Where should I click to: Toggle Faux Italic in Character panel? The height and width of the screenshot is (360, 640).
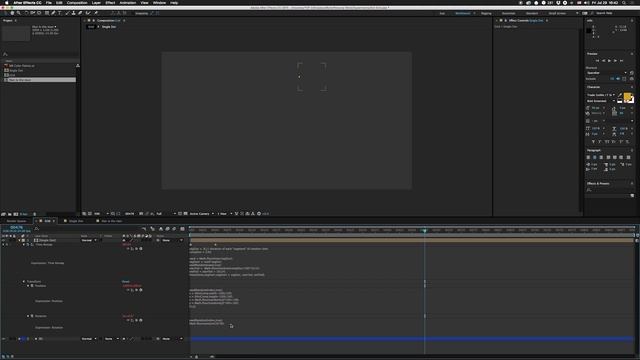600,141
